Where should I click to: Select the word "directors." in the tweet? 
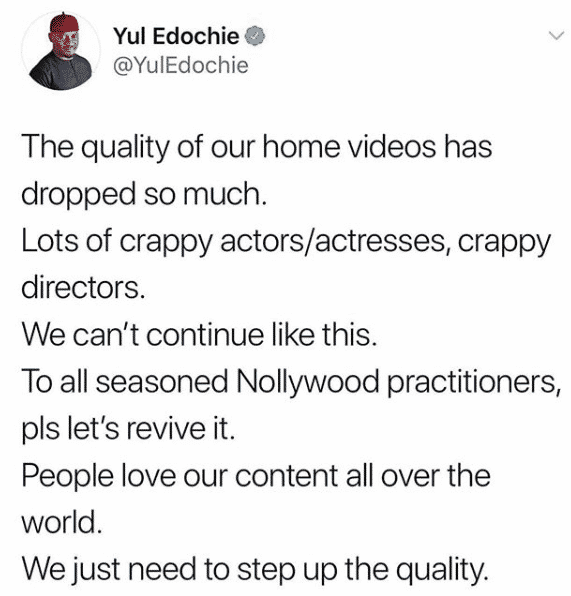click(83, 288)
